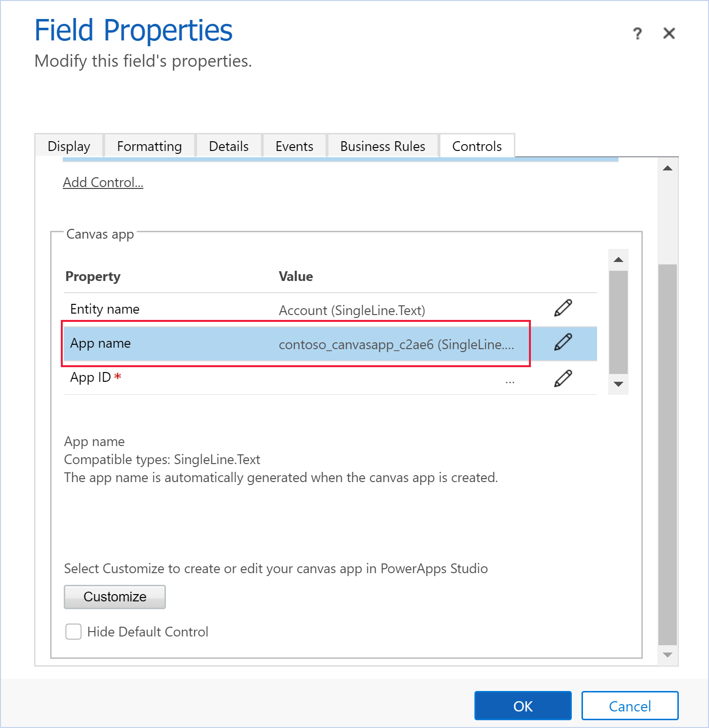Viewport: 709px width, 728px height.
Task: Click the Canvas app list scroll-up arrow
Action: coord(618,259)
